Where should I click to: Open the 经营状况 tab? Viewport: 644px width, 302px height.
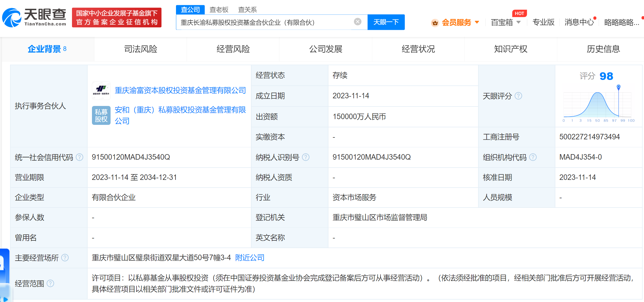[x=418, y=49]
